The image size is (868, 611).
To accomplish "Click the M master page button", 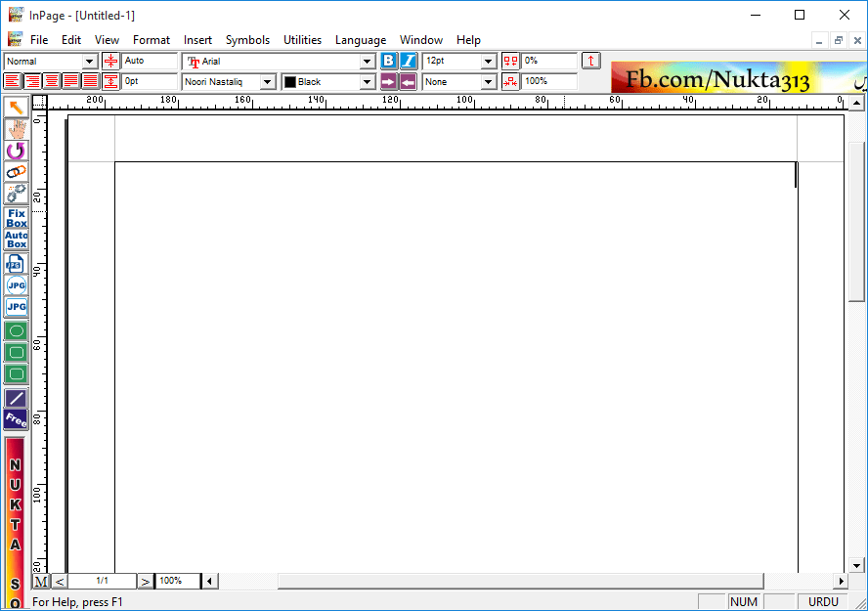I will [x=41, y=581].
